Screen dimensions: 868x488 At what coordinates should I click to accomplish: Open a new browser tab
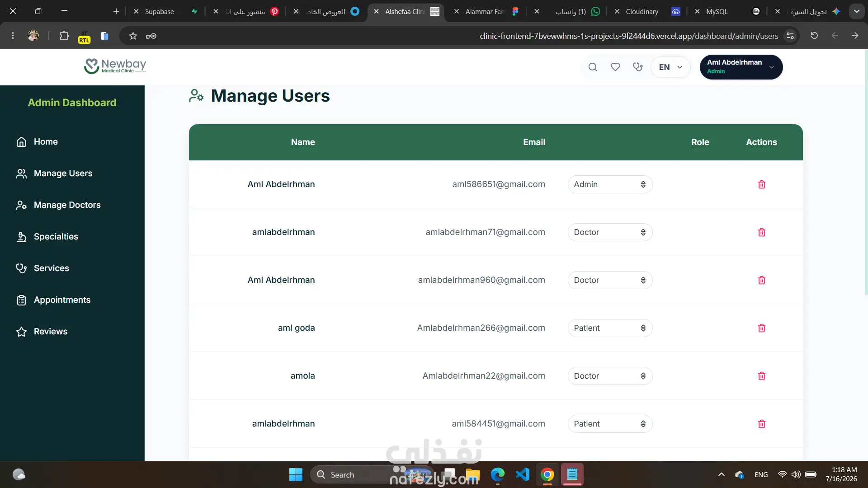click(116, 11)
